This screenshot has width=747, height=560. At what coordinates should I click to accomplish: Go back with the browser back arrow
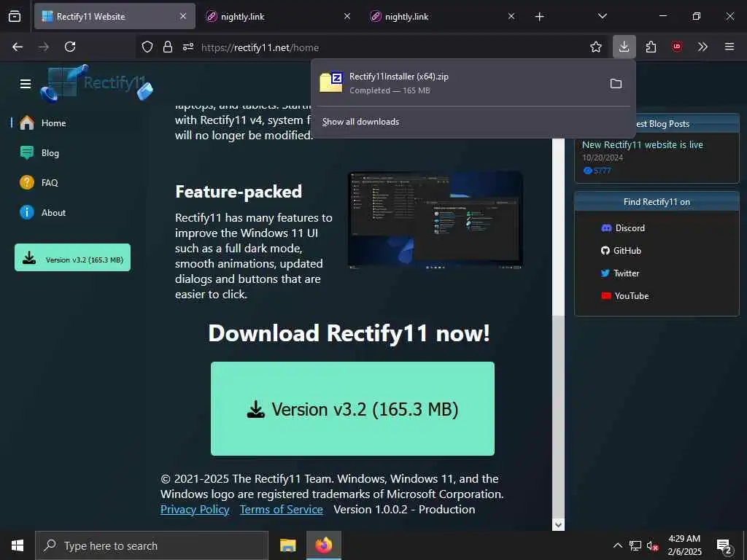click(18, 47)
